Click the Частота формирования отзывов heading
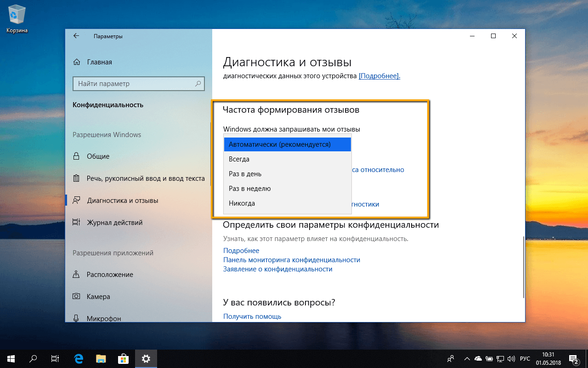 (x=291, y=110)
